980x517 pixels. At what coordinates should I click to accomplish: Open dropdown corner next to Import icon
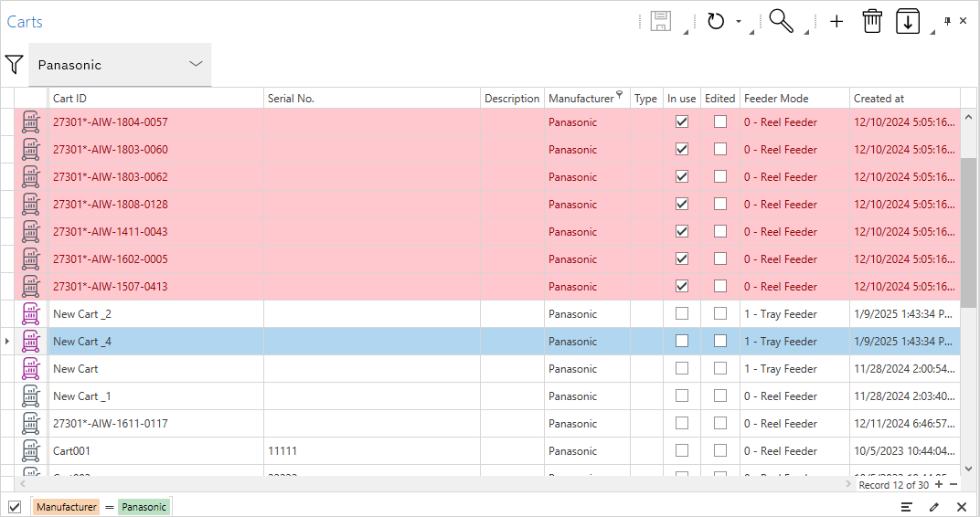coord(932,32)
